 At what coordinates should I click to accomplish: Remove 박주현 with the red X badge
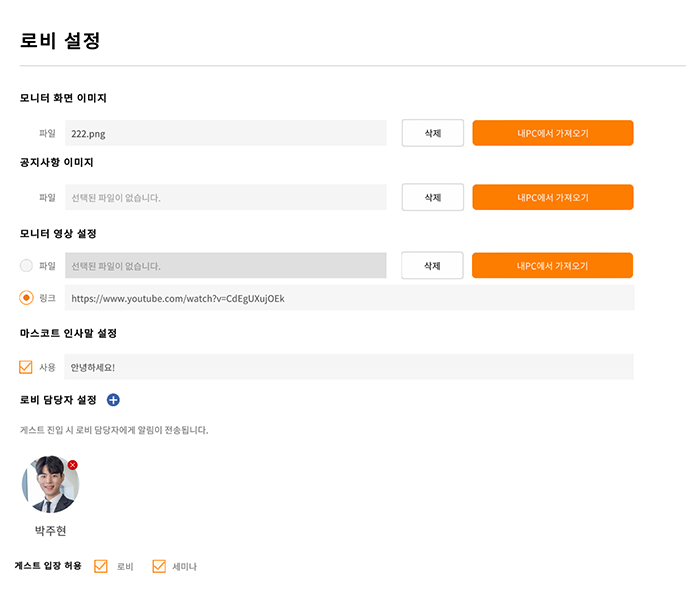[73, 465]
